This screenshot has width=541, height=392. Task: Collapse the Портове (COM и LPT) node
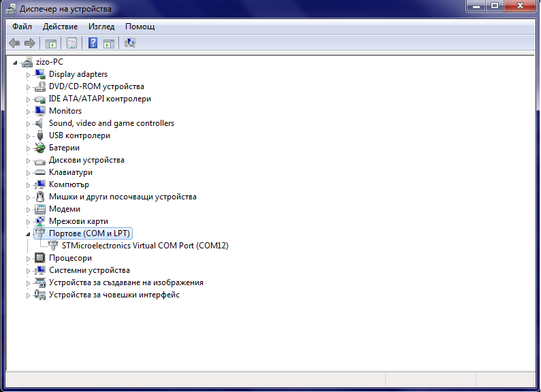pos(28,234)
